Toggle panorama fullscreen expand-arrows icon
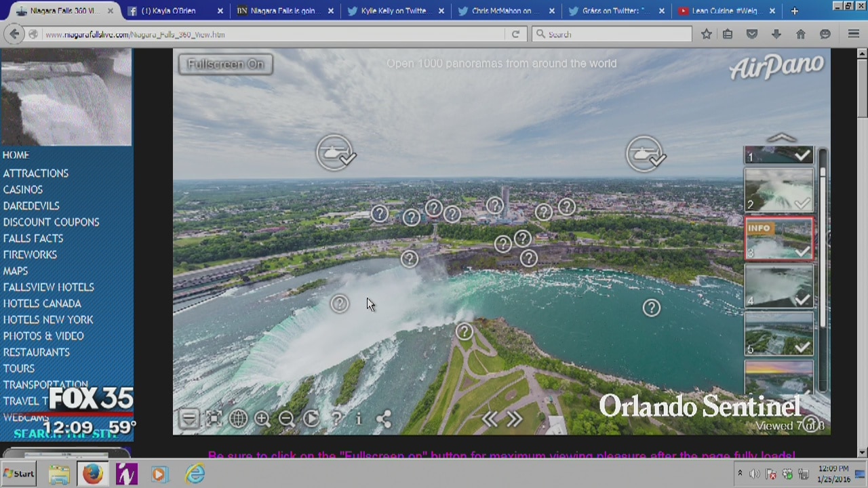The width and height of the screenshot is (868, 488). click(x=214, y=419)
